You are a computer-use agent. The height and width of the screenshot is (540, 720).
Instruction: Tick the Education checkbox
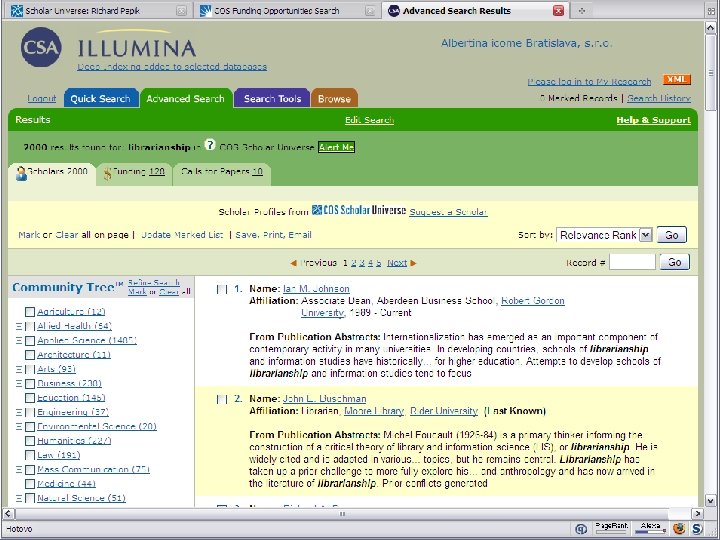pyautogui.click(x=30, y=398)
